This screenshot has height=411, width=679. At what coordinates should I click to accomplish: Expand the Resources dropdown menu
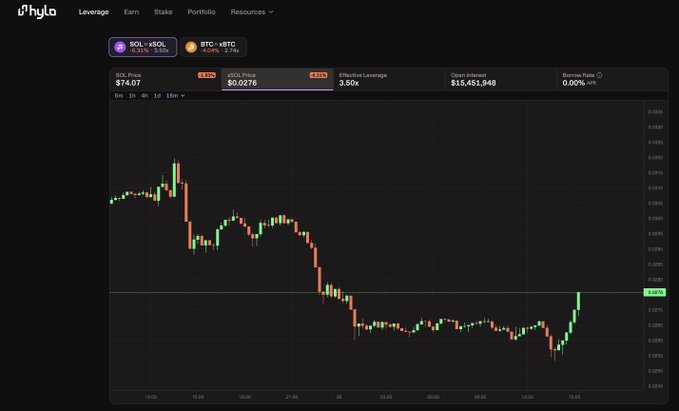tap(252, 12)
